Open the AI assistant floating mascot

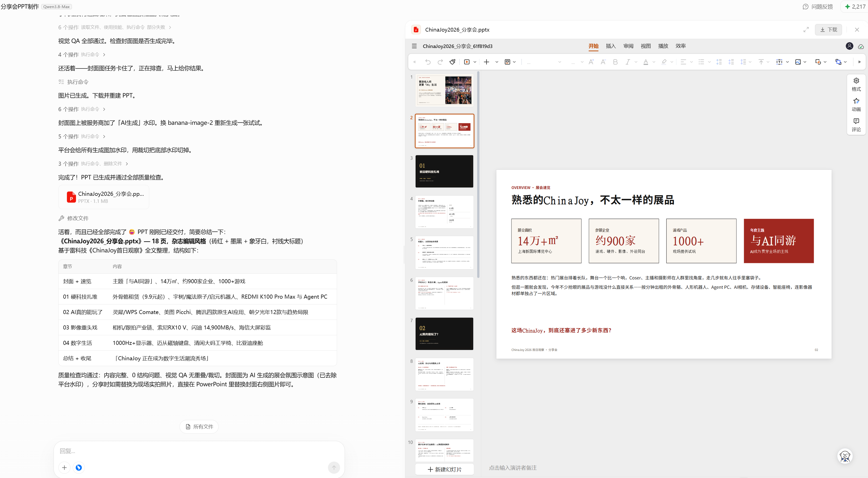(x=845, y=457)
